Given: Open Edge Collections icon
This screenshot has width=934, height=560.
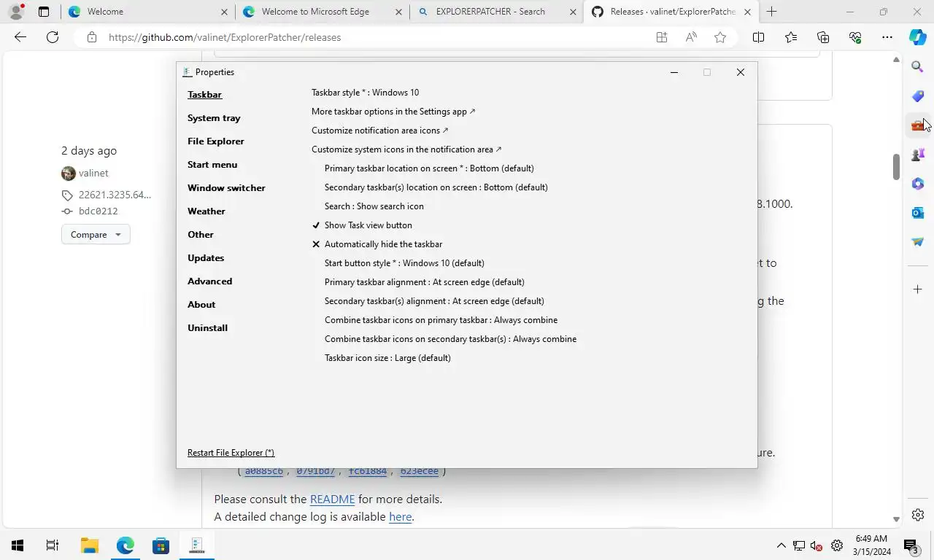Looking at the screenshot, I should [823, 37].
